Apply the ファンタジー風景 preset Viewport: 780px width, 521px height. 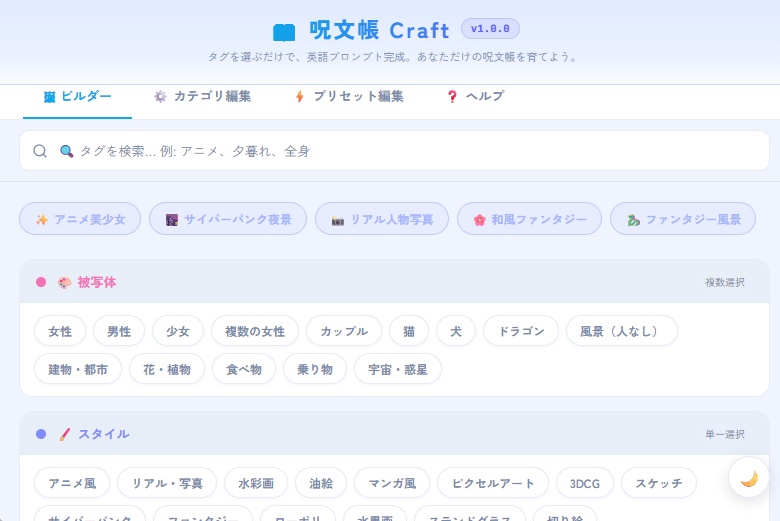(x=683, y=219)
